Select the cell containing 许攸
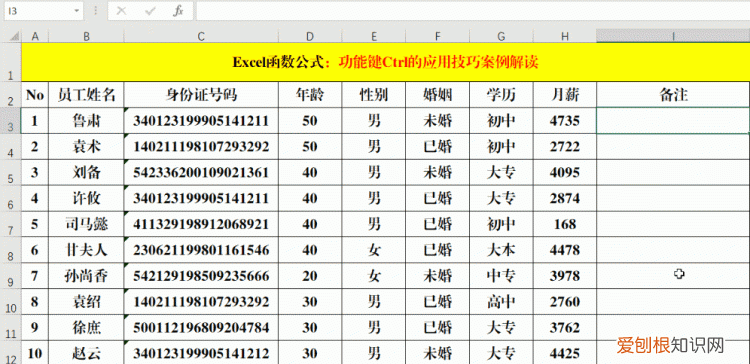The height and width of the screenshot is (364, 750). pos(86,198)
